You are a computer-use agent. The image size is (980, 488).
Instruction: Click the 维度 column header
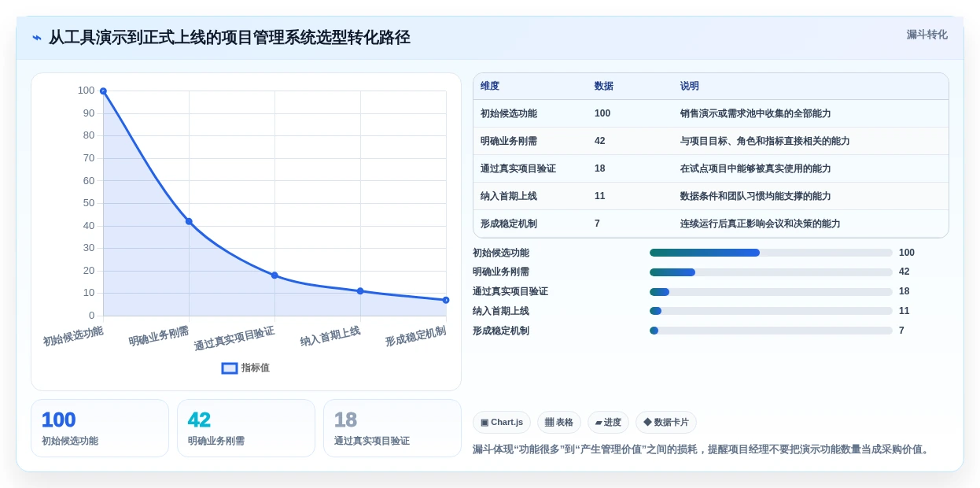click(x=490, y=86)
